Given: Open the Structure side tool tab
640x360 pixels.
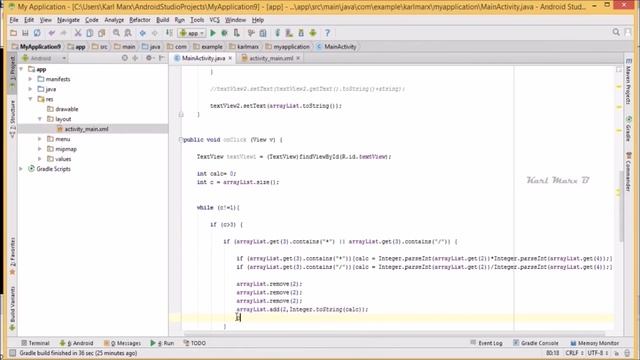Looking at the screenshot, I should (x=12, y=120).
